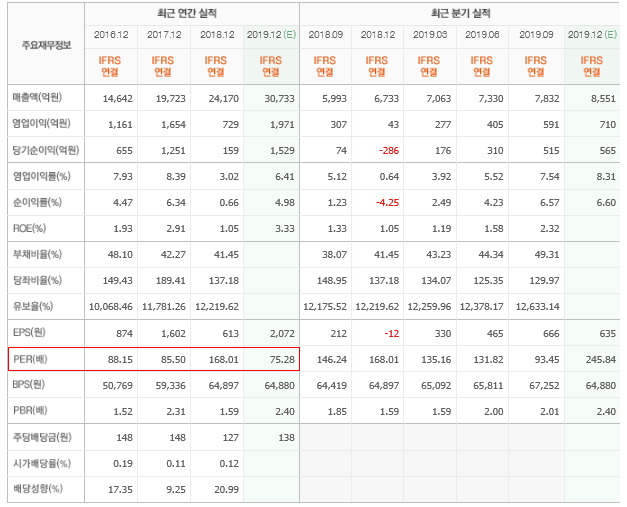Select the ROE value '3.33'
627x507 pixels.
tap(285, 229)
